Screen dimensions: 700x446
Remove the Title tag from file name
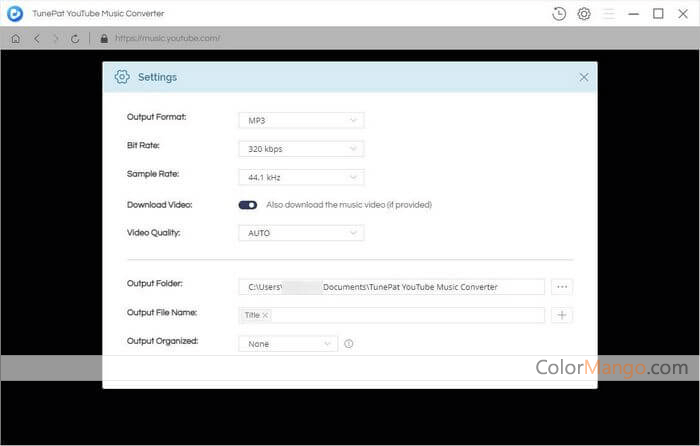[265, 315]
